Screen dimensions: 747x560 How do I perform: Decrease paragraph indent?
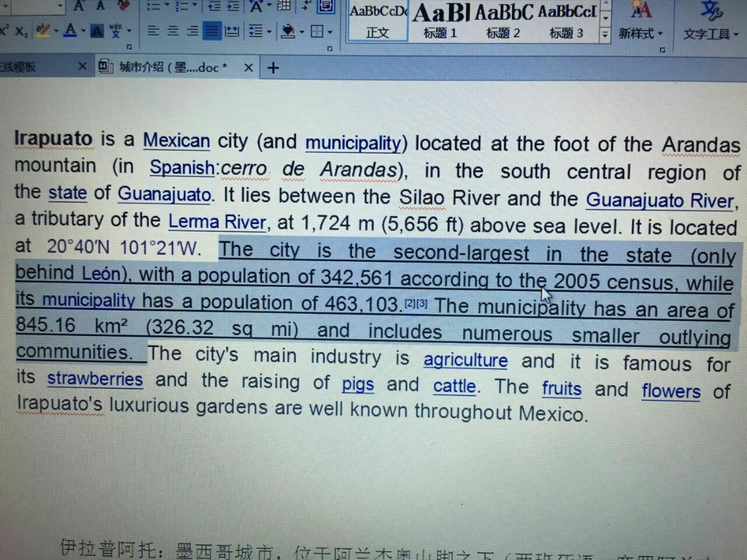coord(214,6)
